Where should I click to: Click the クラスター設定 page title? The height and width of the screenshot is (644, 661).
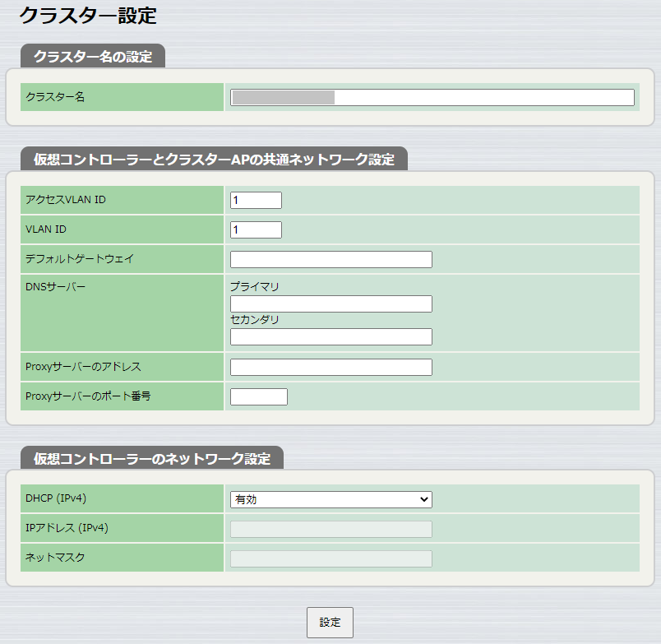(76, 15)
